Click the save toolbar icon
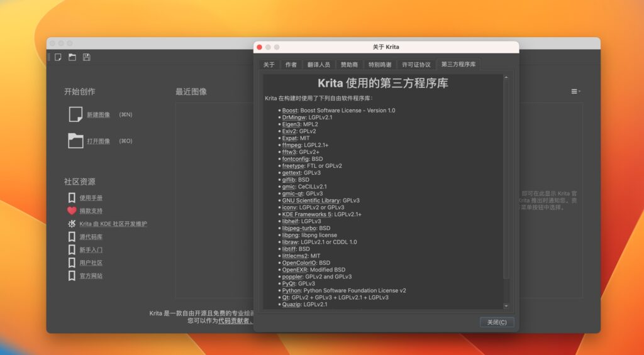Viewport: 644px width, 355px height. tap(86, 57)
